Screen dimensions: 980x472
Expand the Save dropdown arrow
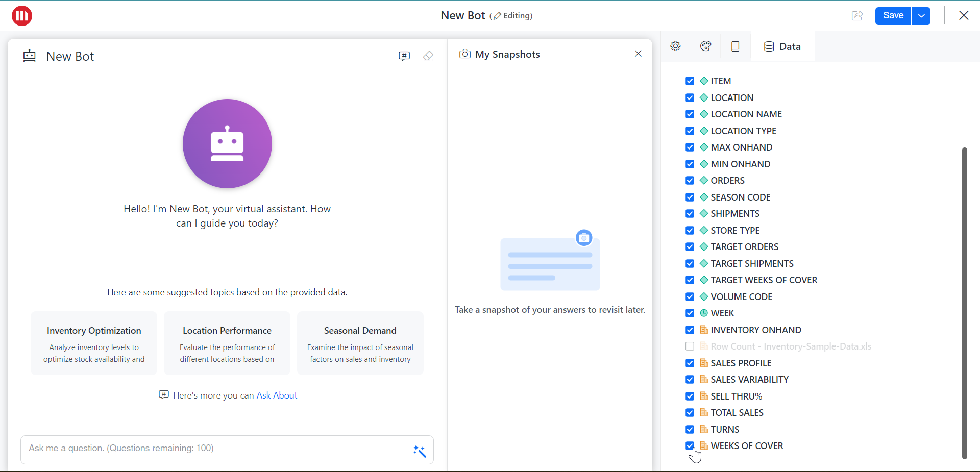point(921,16)
